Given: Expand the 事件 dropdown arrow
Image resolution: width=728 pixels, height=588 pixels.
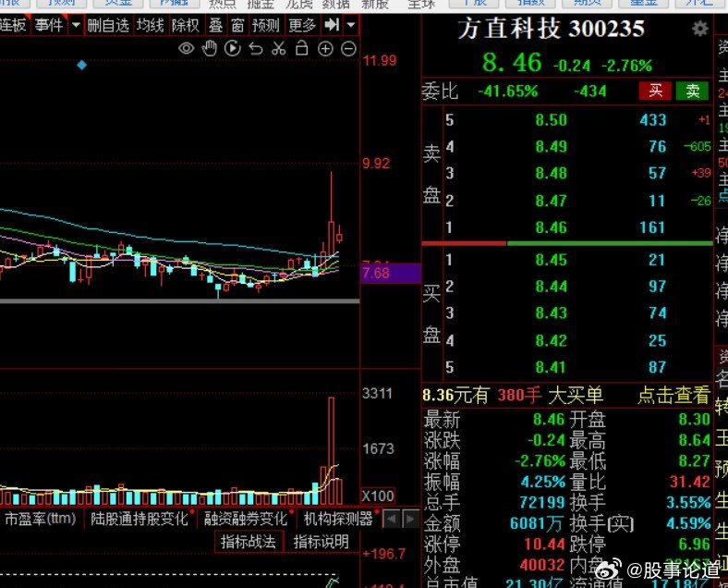Looking at the screenshot, I should click(75, 25).
